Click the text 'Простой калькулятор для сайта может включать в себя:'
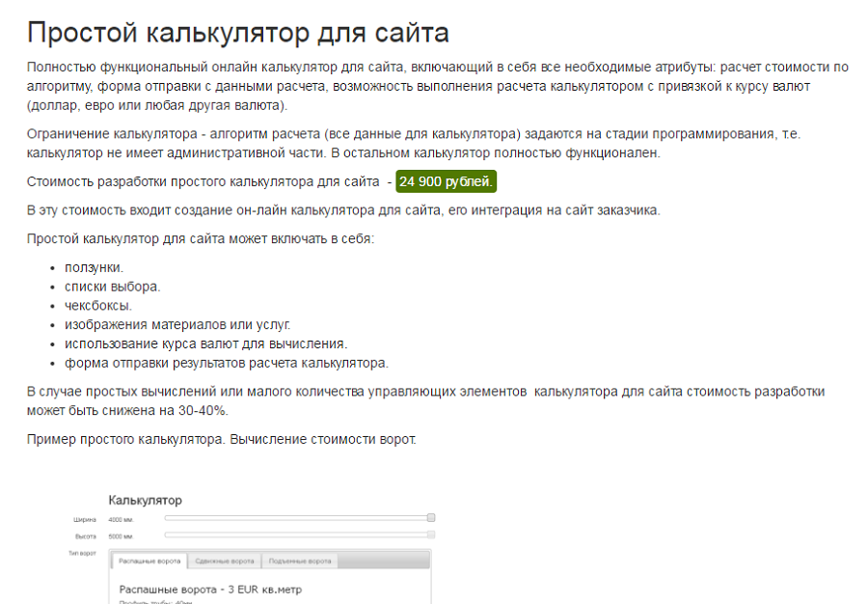Image resolution: width=868 pixels, height=604 pixels. click(x=201, y=239)
